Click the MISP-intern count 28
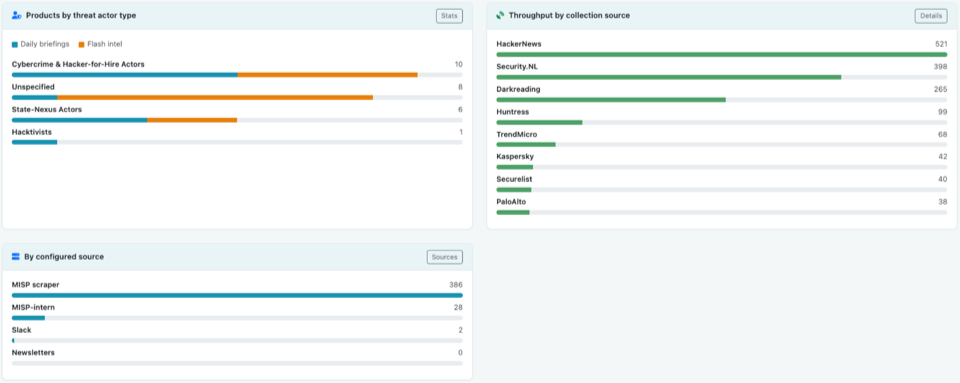Screen dimensions: 960x383 pyautogui.click(x=457, y=308)
